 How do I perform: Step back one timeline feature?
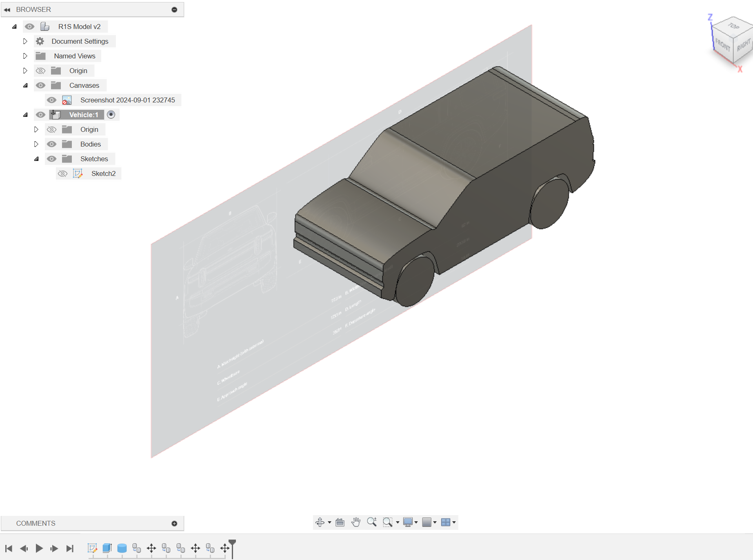click(x=24, y=548)
